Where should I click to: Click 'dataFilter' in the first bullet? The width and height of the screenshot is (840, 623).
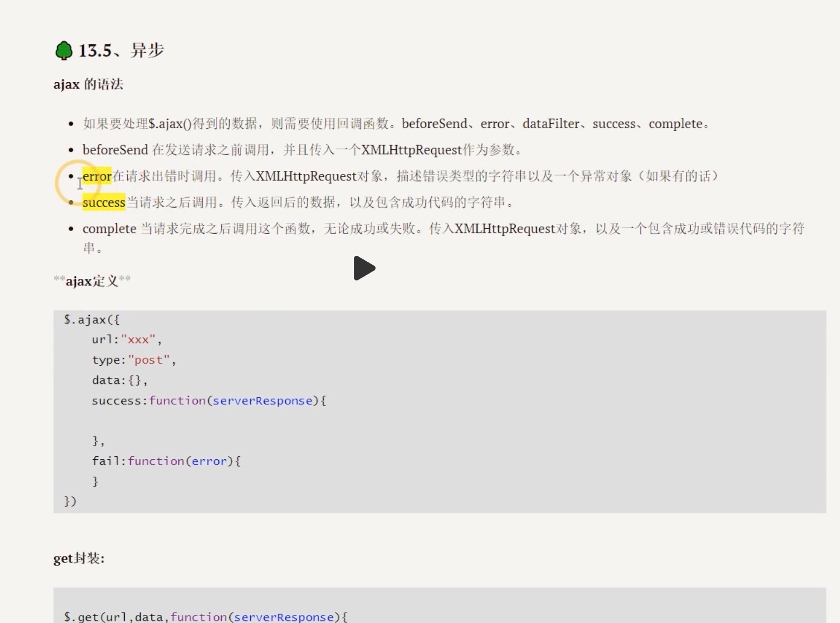tap(551, 124)
